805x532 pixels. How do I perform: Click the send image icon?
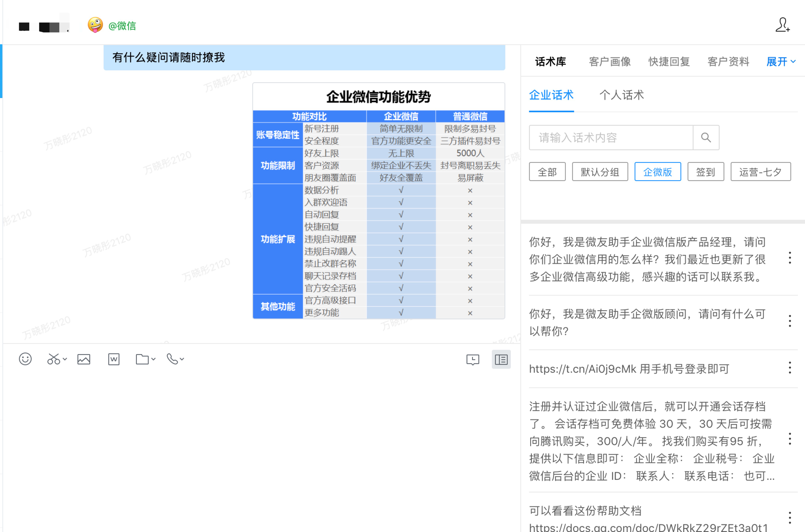[84, 359]
